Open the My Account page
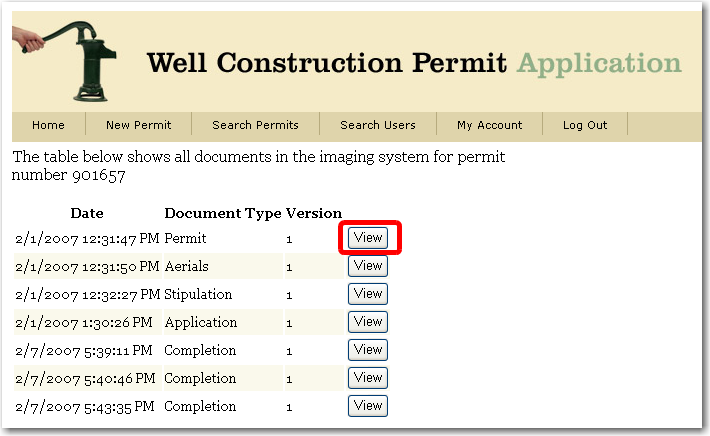Image resolution: width=710 pixels, height=436 pixels. click(489, 125)
